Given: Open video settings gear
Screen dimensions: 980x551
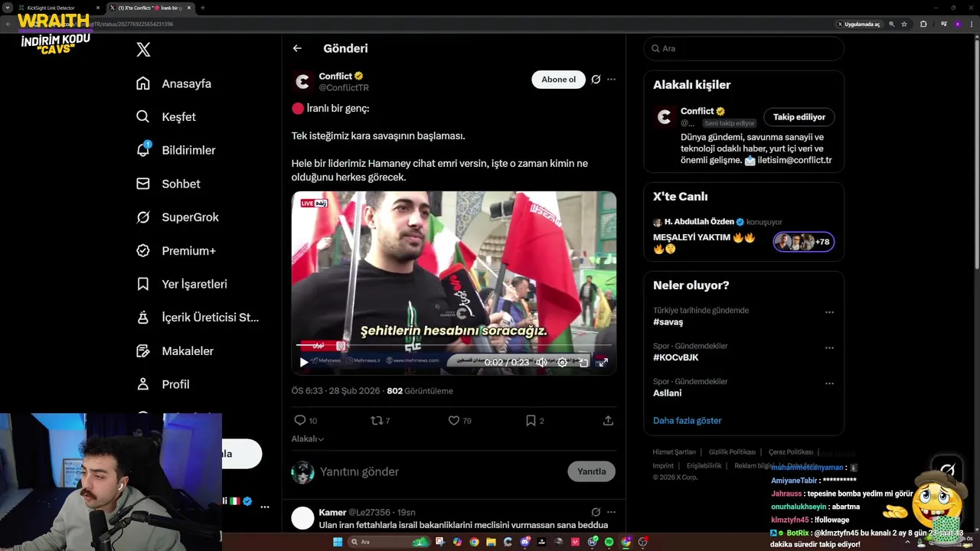Looking at the screenshot, I should coord(562,363).
